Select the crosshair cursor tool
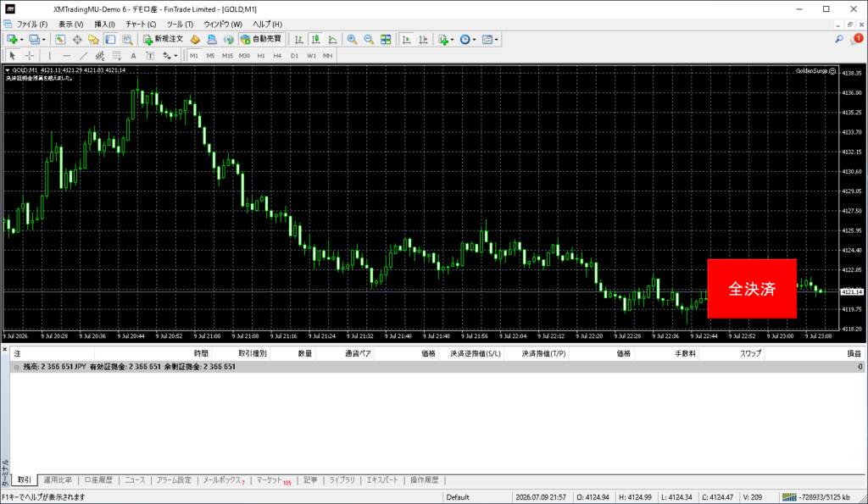 pyautogui.click(x=30, y=55)
